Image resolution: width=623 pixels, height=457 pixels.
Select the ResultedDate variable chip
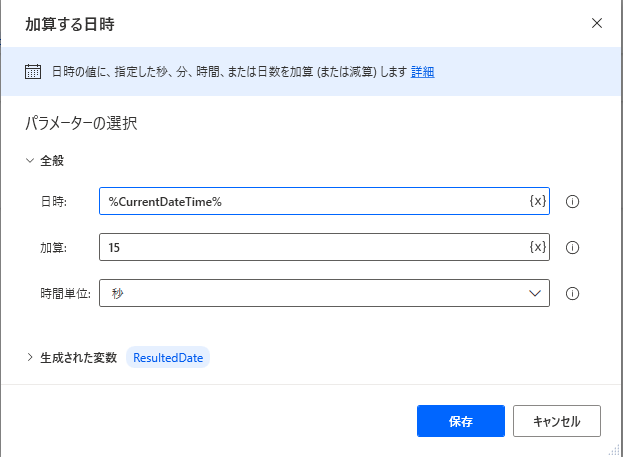(x=168, y=357)
